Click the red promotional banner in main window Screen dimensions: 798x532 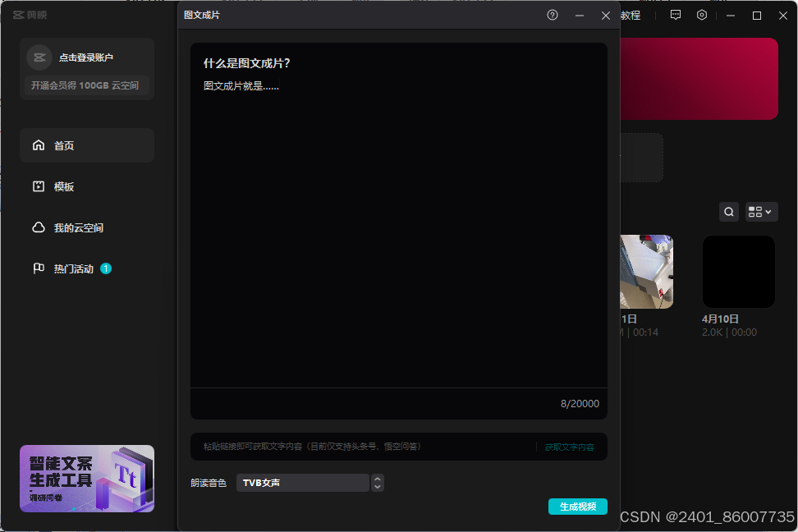tap(699, 79)
